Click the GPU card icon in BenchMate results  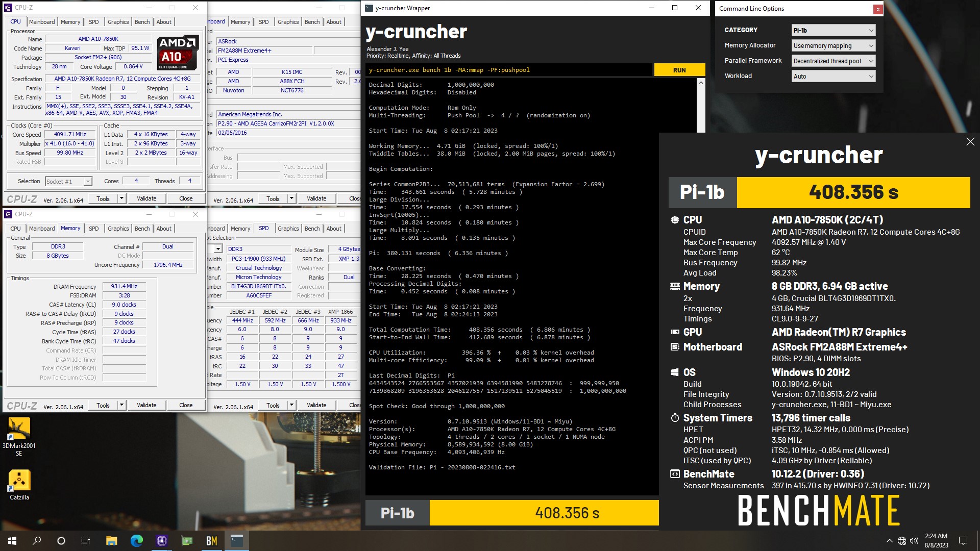tap(675, 332)
